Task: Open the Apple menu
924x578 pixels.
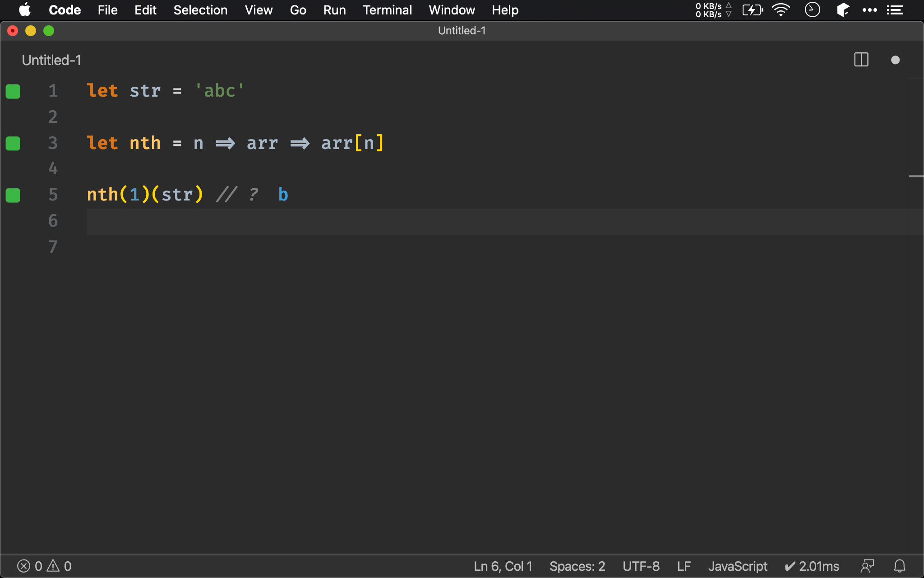Action: (x=25, y=10)
